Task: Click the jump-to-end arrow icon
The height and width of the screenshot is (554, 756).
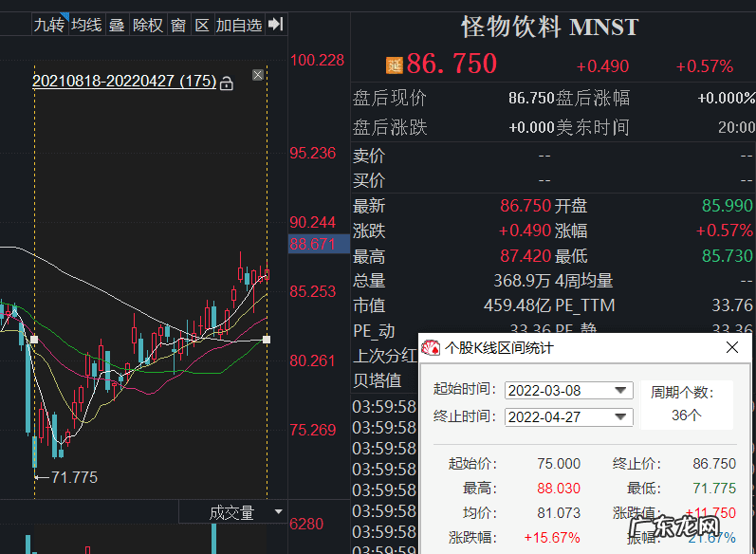Action: (x=276, y=24)
